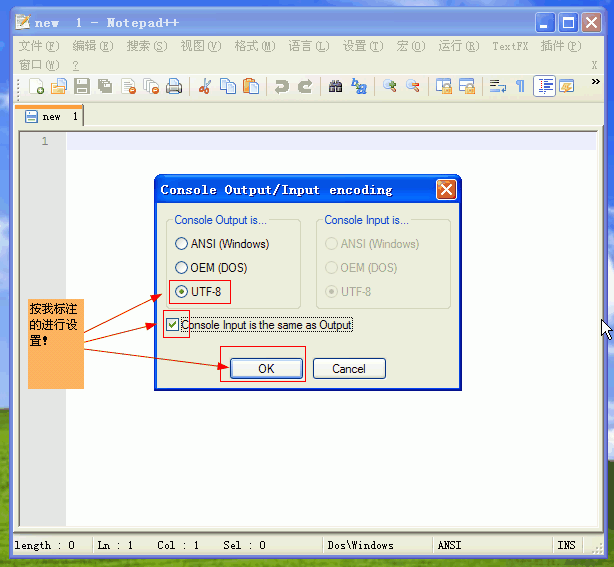Confirm the encoding dialog with OK
This screenshot has width=614, height=567.
coord(266,368)
